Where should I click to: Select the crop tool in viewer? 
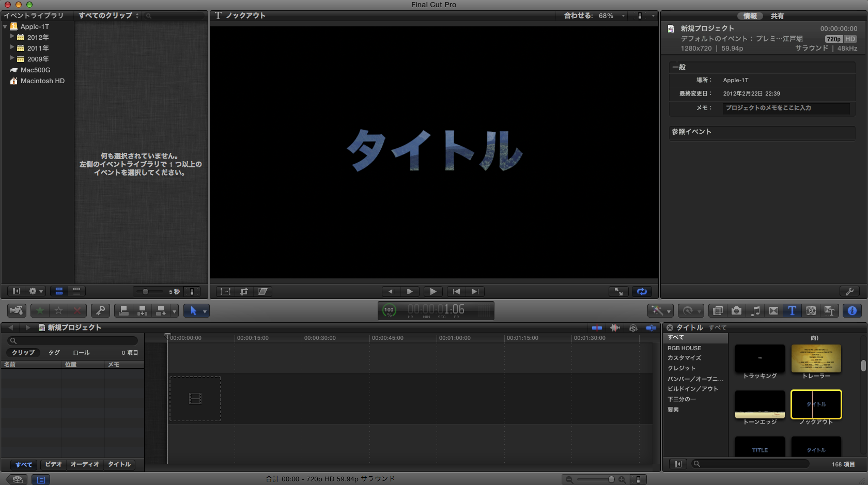(x=244, y=291)
